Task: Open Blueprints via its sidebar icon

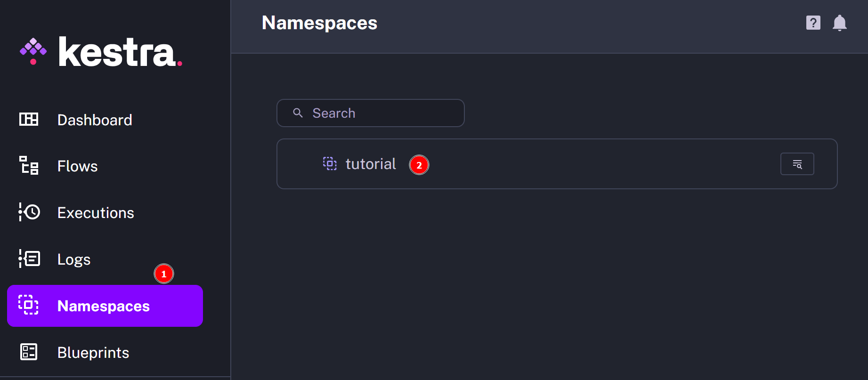Action: [28, 352]
